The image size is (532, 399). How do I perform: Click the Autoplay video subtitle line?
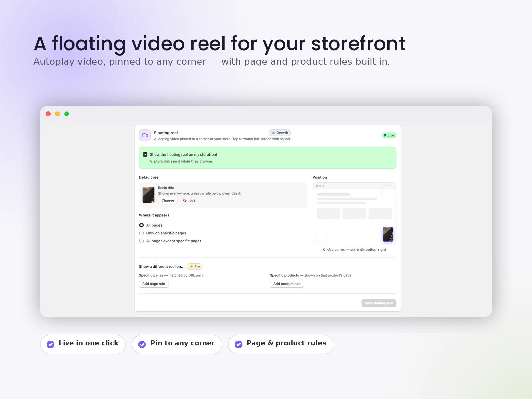coord(211,62)
